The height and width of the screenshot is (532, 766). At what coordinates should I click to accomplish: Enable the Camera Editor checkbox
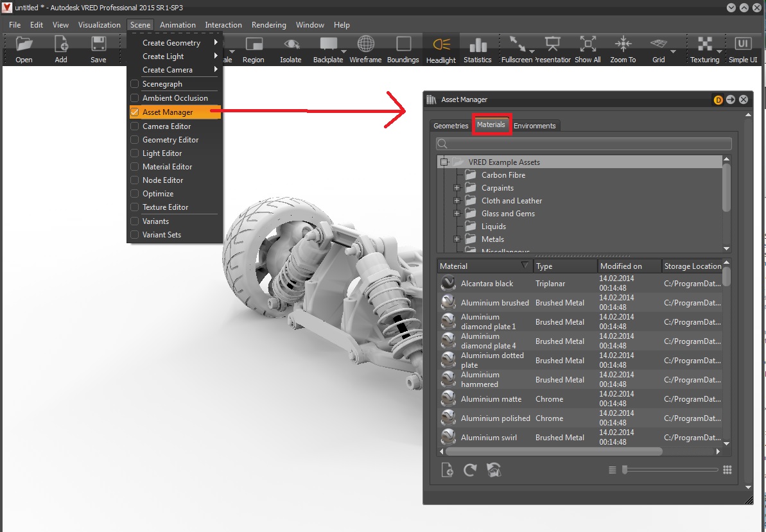click(x=135, y=126)
